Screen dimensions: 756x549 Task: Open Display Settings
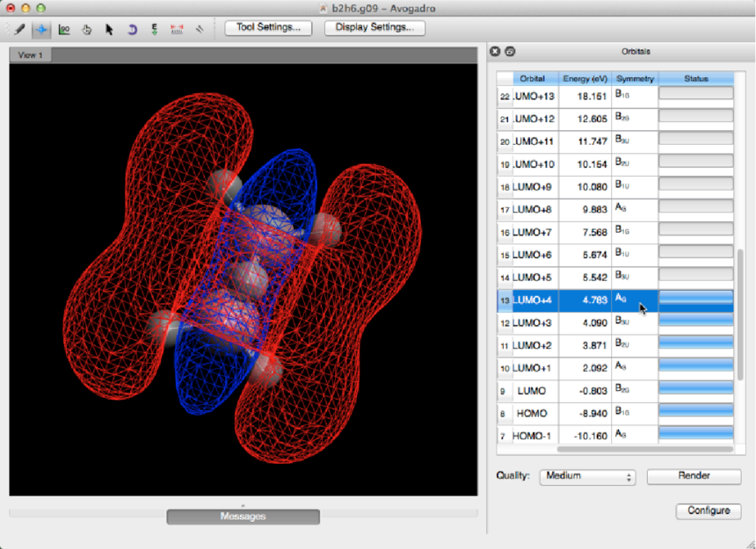tap(374, 27)
